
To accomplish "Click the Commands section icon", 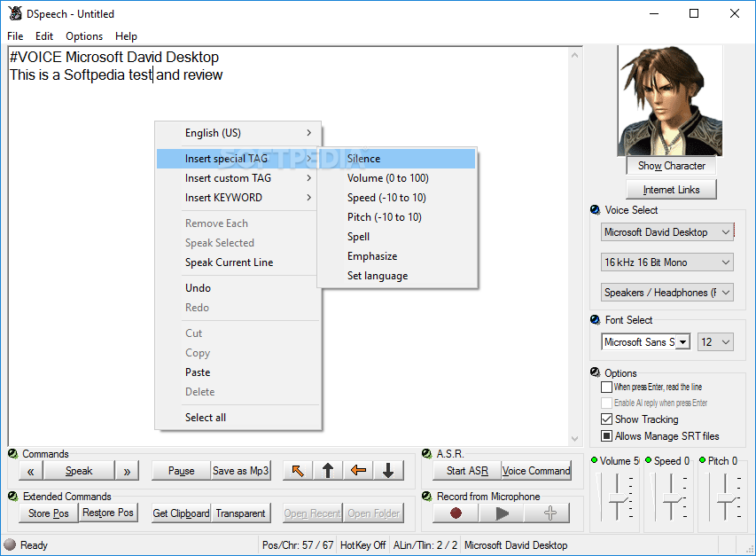I will pos(13,454).
